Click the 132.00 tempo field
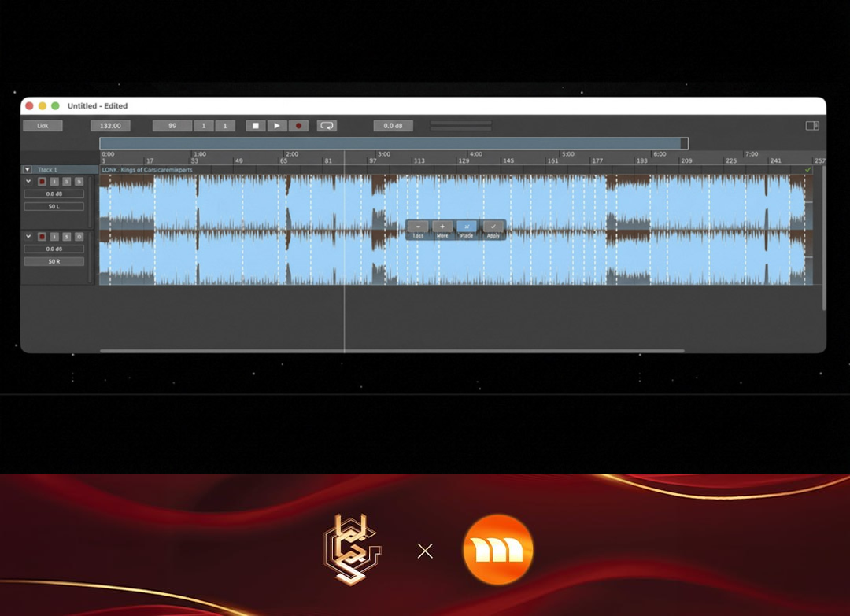The width and height of the screenshot is (850, 616). (x=110, y=126)
